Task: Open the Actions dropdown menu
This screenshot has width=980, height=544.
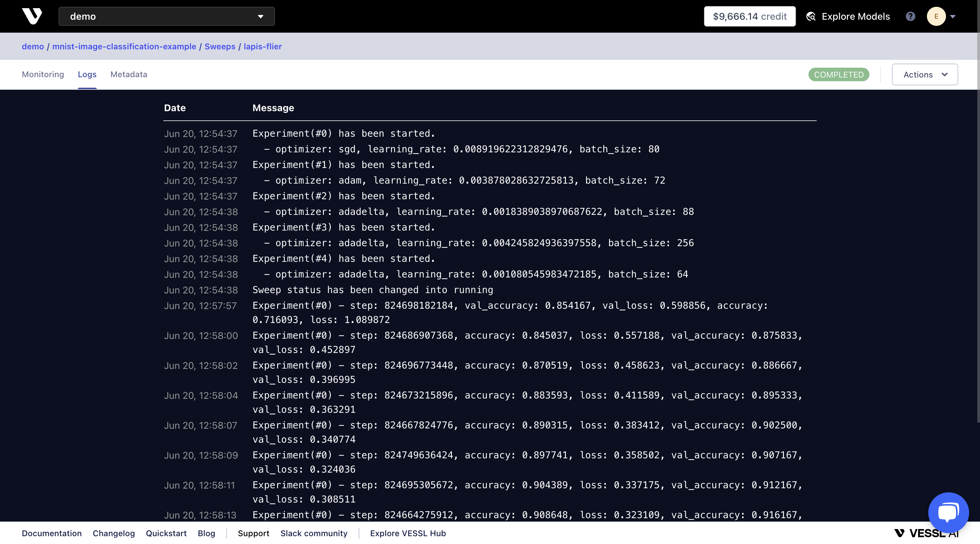Action: coord(925,74)
